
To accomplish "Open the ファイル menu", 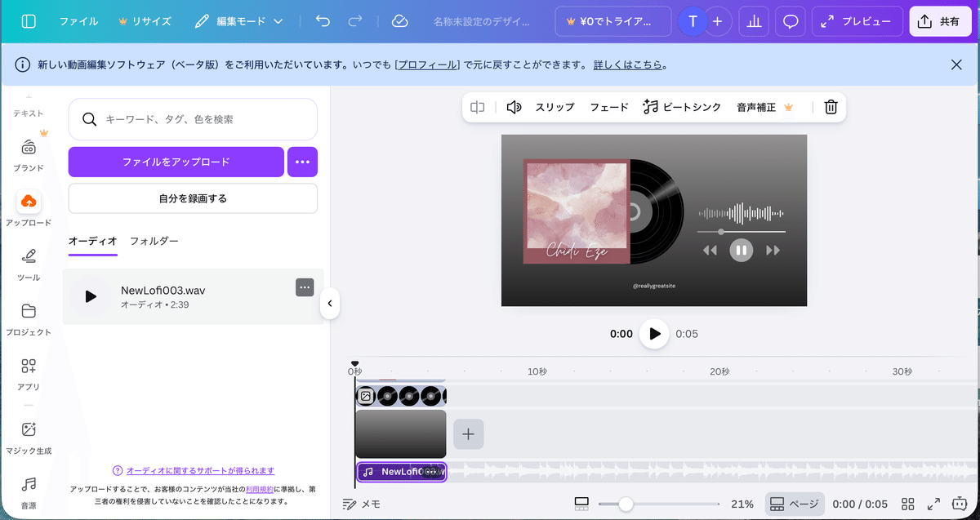I will (x=78, y=22).
